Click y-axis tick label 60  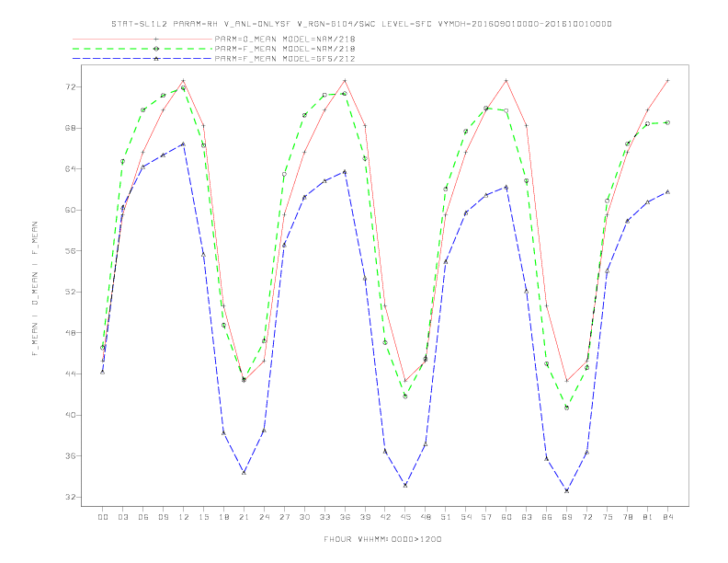(72, 210)
